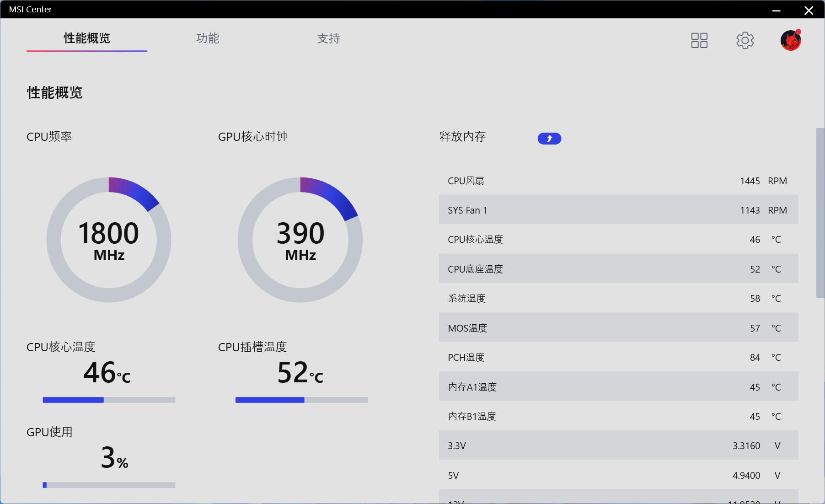
Task: Select the MOS温度 sensor row
Action: (617, 327)
